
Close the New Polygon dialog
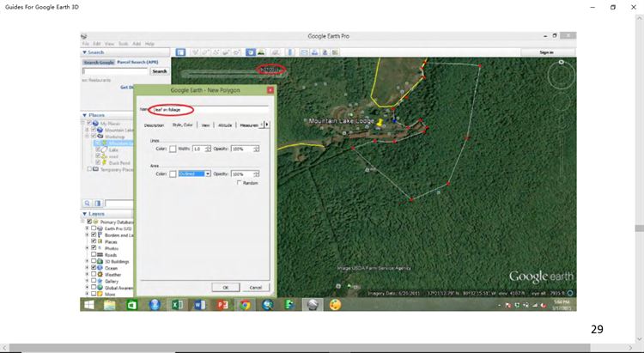point(270,90)
